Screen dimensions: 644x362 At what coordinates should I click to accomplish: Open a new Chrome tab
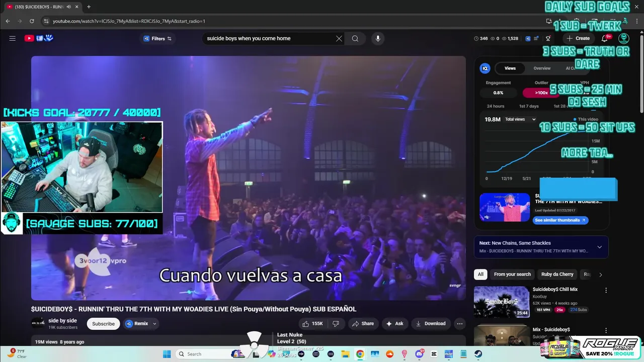tap(89, 7)
